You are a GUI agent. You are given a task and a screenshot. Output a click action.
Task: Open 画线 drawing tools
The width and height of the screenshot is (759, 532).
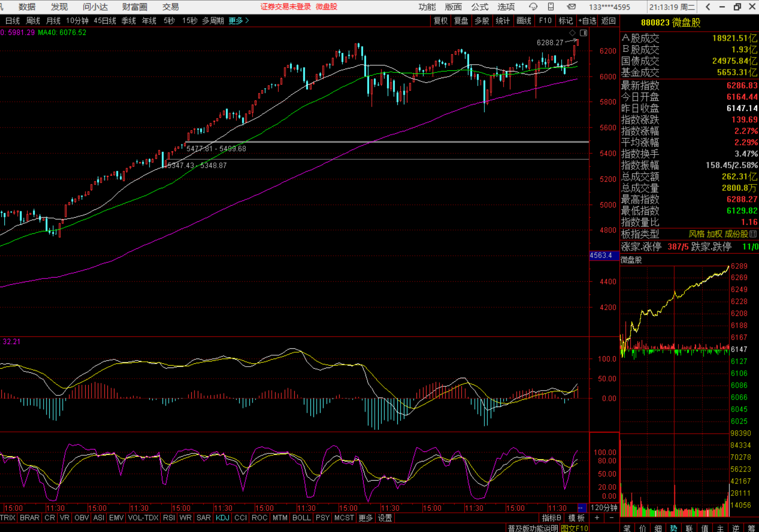point(524,21)
